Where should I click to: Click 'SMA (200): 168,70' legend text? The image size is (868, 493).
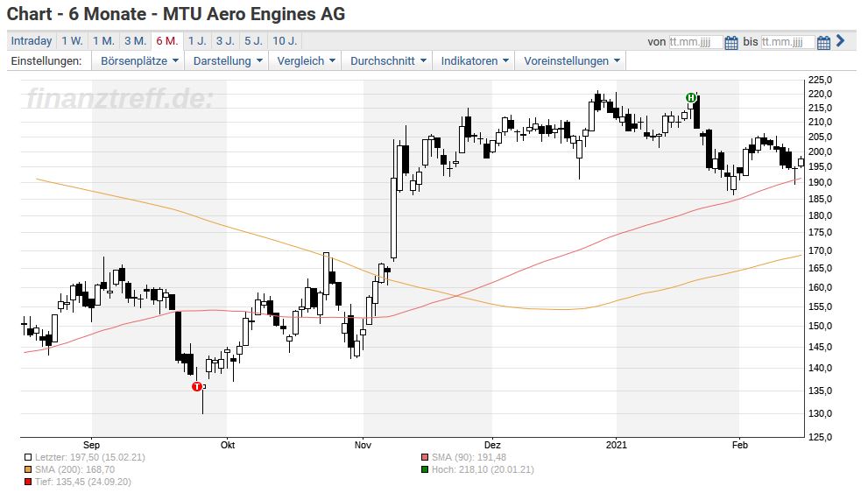[x=74, y=469]
